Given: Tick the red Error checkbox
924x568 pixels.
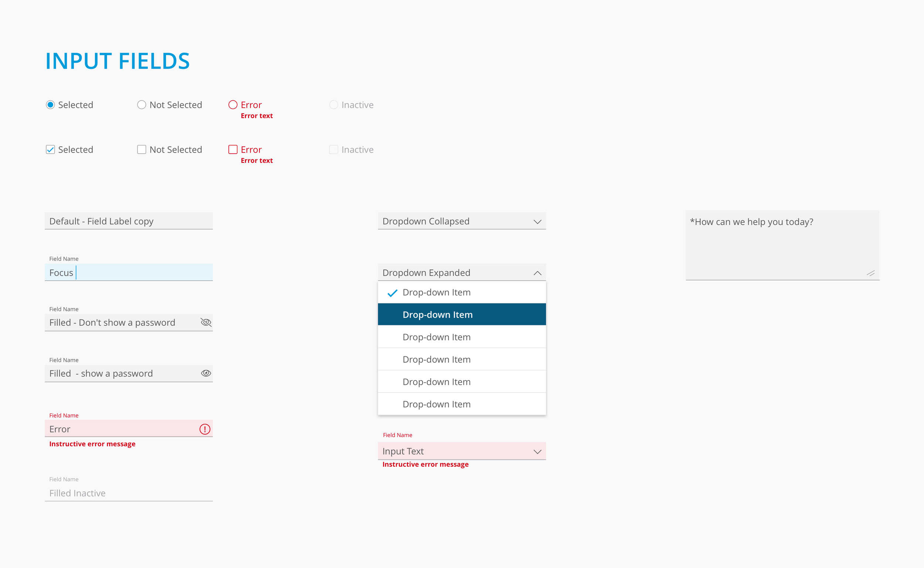Looking at the screenshot, I should coord(233,150).
